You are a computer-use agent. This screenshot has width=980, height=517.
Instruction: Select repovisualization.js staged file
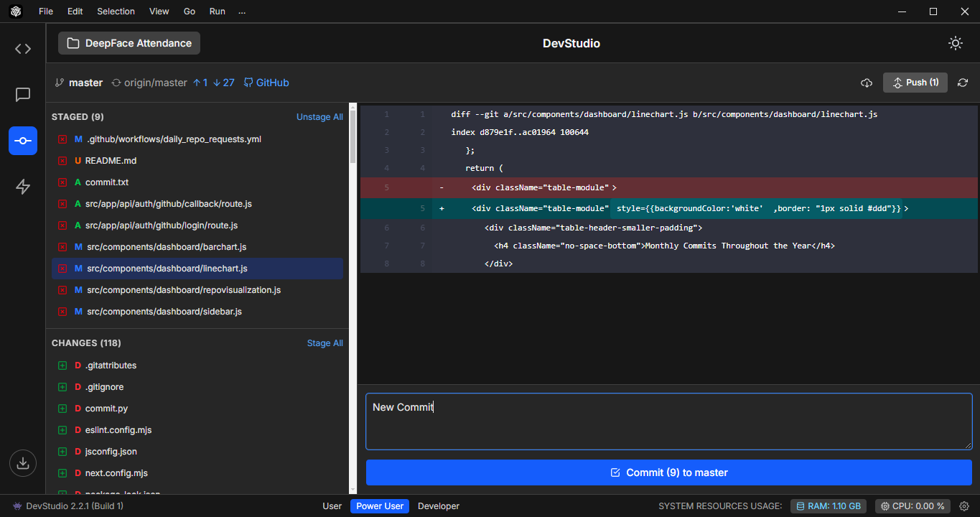pyautogui.click(x=197, y=290)
